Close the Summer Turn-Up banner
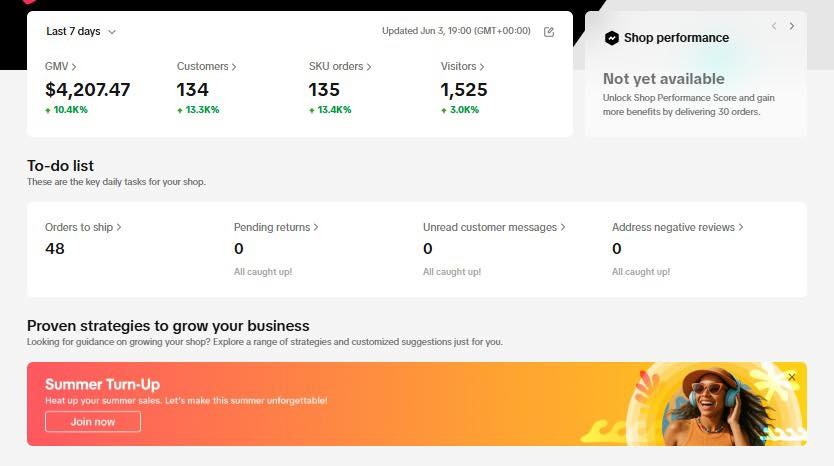The image size is (834, 466). [792, 377]
